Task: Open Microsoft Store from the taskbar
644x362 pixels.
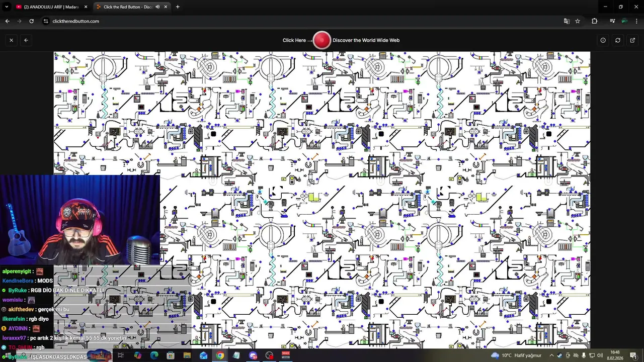Action: point(171,355)
